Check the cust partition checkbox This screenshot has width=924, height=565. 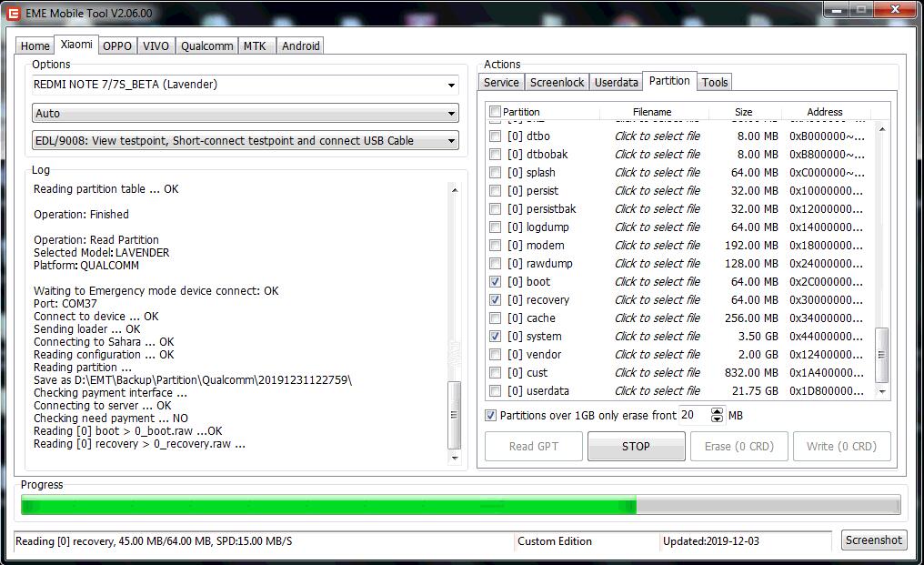click(496, 373)
